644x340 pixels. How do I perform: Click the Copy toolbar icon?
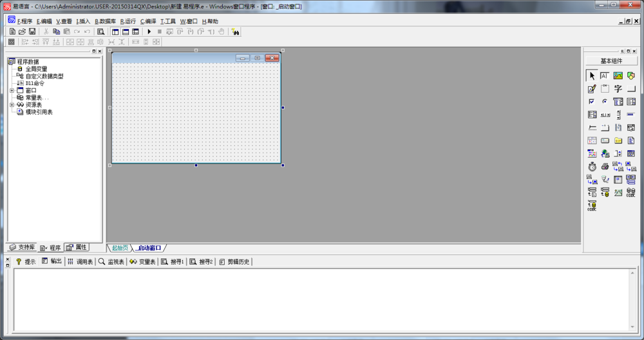tap(56, 32)
